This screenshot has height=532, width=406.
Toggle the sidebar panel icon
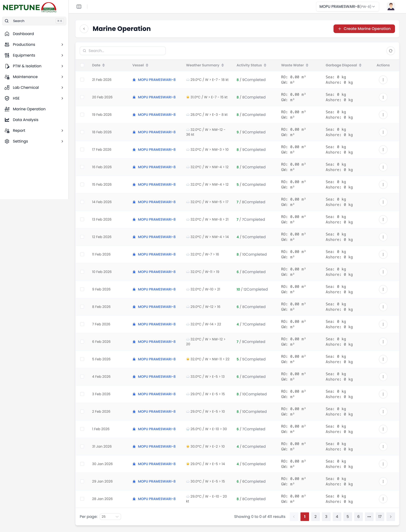79,7
